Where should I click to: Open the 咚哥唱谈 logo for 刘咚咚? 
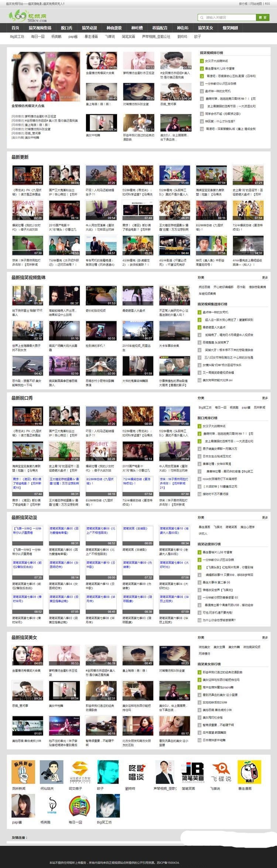pyautogui.click(x=136, y=773)
